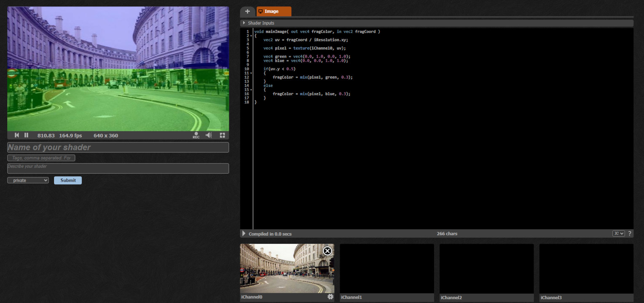Viewport: 644px width, 303px height.
Task: Enter fullscreen preview mode
Action: click(222, 135)
